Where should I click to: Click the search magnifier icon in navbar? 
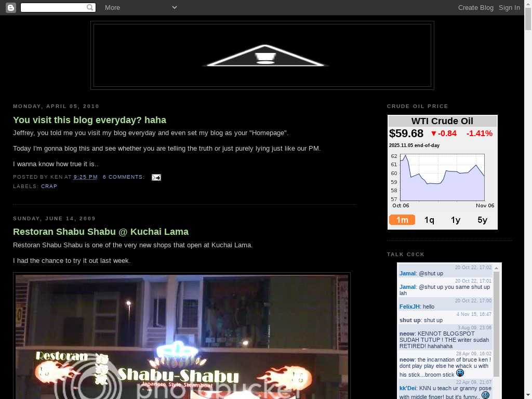point(90,7)
